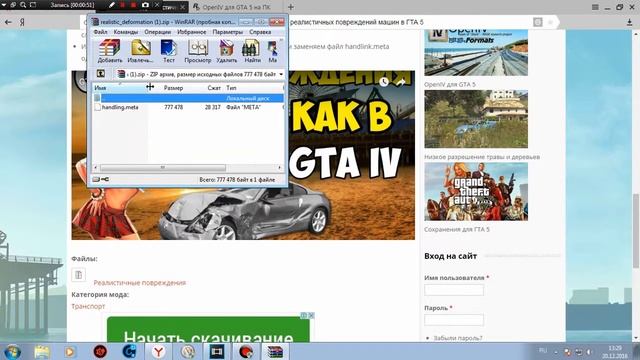Click the Извлечь (Extract) icon in WinRAR
This screenshot has height=360, width=640.
click(x=140, y=51)
